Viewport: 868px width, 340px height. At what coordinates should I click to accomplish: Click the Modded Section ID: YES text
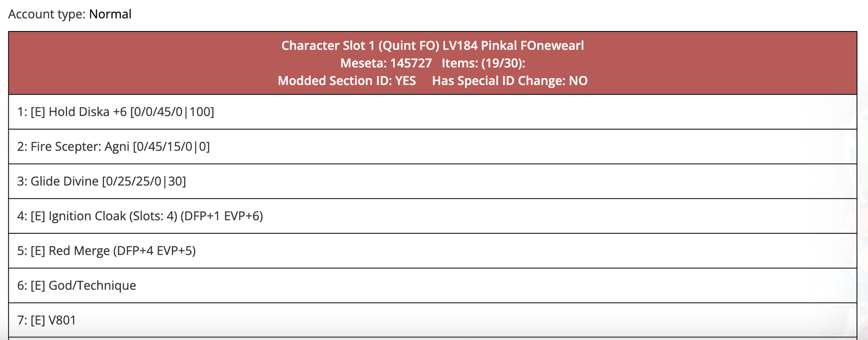[x=347, y=81]
